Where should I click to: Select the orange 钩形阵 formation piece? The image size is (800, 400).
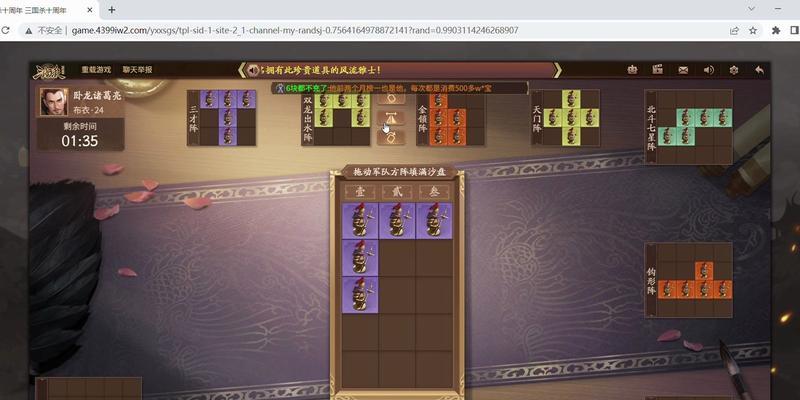[x=689, y=280]
